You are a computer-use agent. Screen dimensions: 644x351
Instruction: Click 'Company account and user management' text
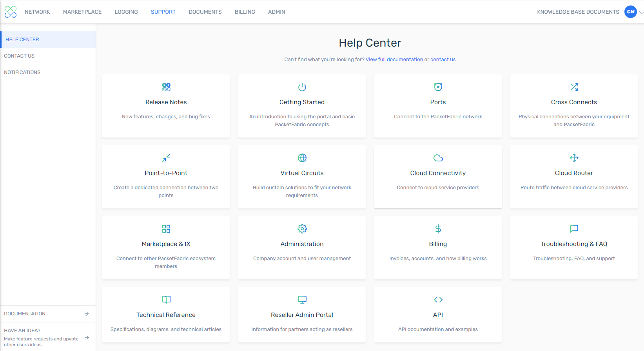pos(302,259)
